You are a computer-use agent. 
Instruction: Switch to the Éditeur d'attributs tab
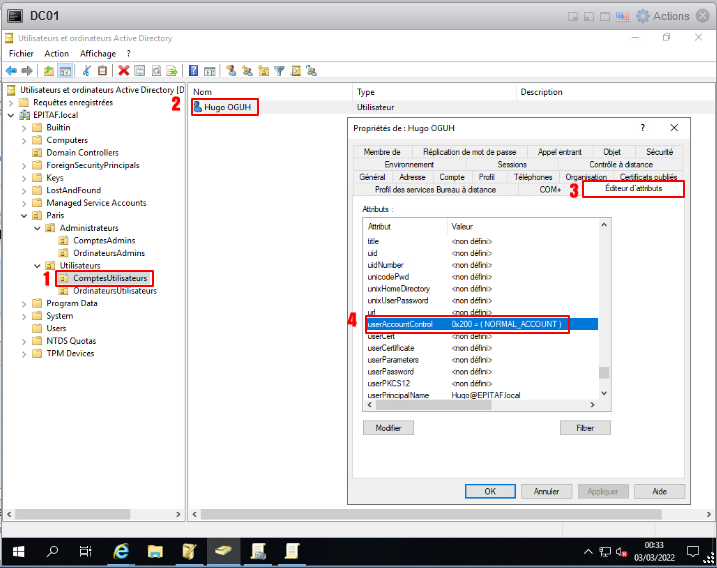coord(635,189)
